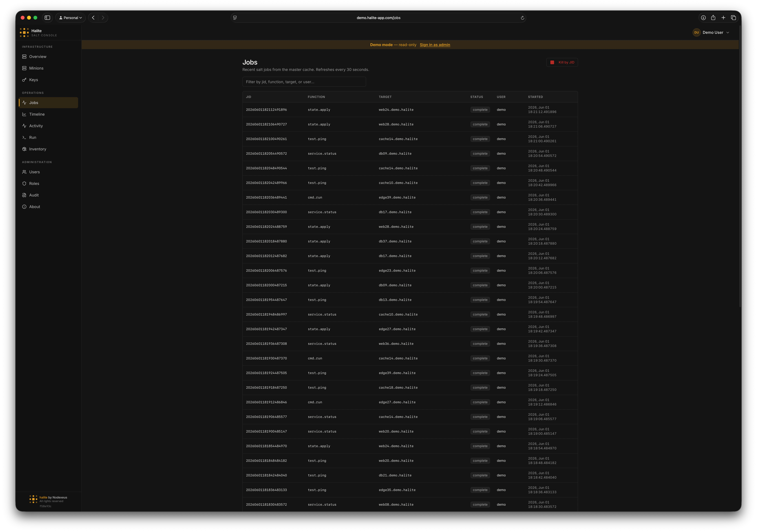Click target web36.demo.halite
Image resolution: width=757 pixels, height=532 pixels.
(x=396, y=344)
